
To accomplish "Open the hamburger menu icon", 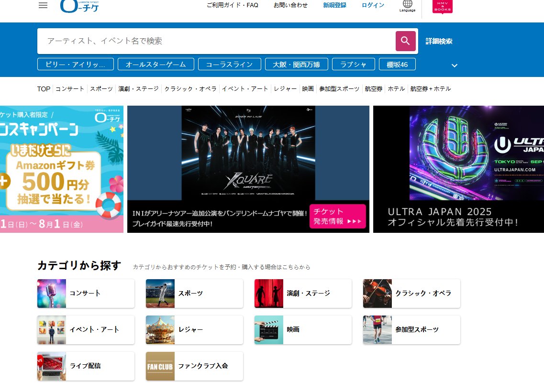I will [x=43, y=6].
